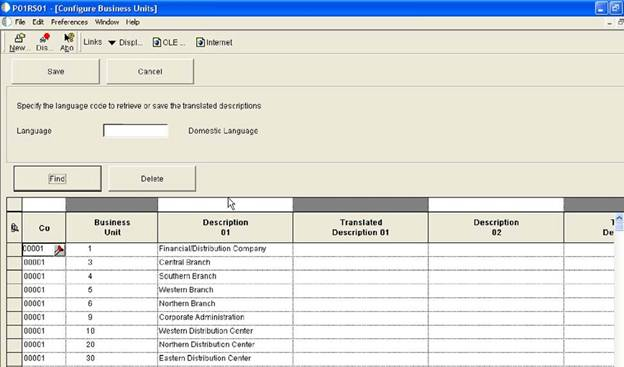This screenshot has width=624, height=367.
Task: Click the grid vertical scrollbar up arrow
Action: click(619, 218)
